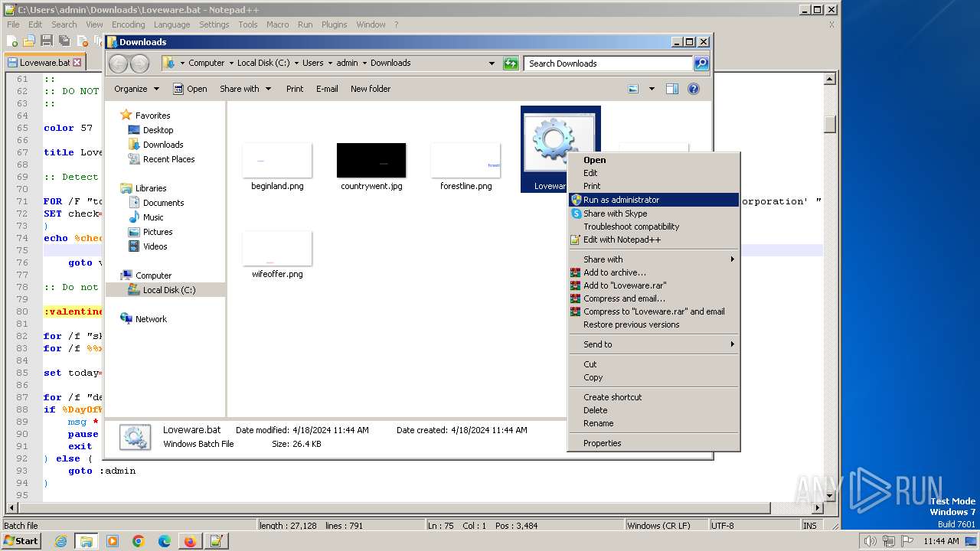This screenshot has height=551, width=980.
Task: Click the Back arrow in Downloads window
Action: click(119, 64)
